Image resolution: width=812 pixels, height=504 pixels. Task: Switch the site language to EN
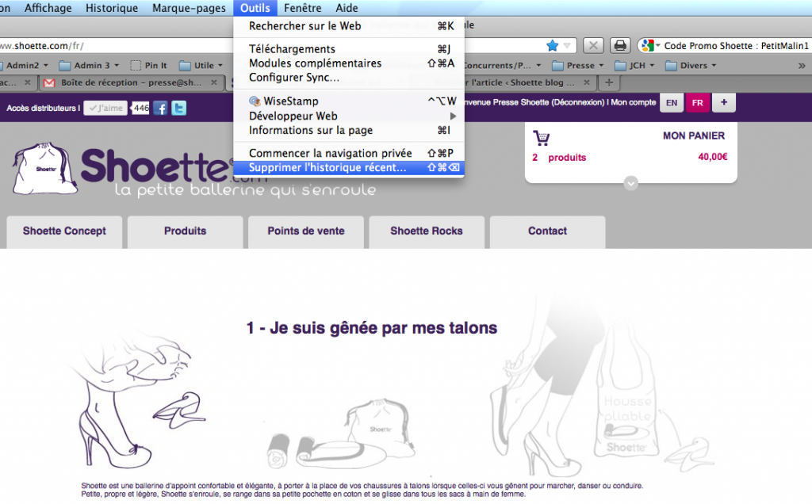coord(671,102)
